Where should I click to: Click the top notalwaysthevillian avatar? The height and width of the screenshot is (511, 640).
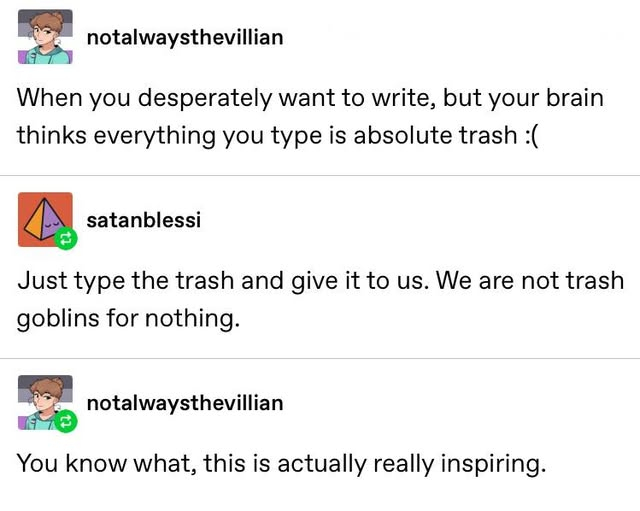point(45,37)
